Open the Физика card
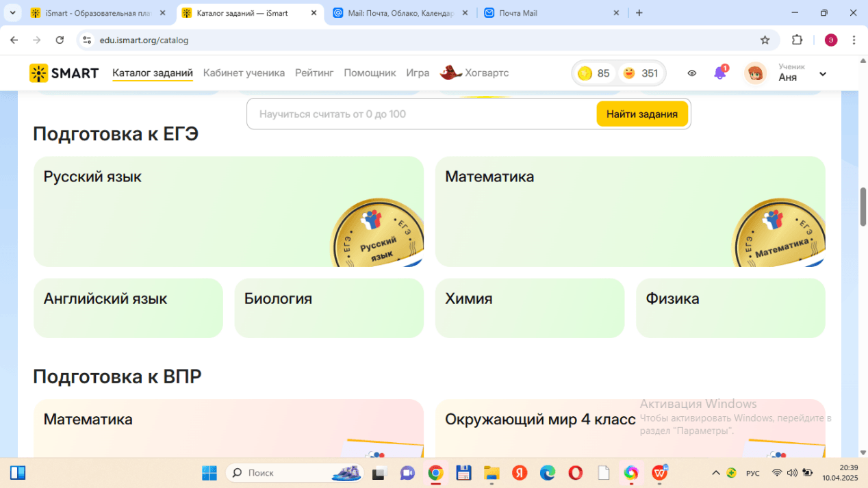This screenshot has width=868, height=488. coord(730,308)
